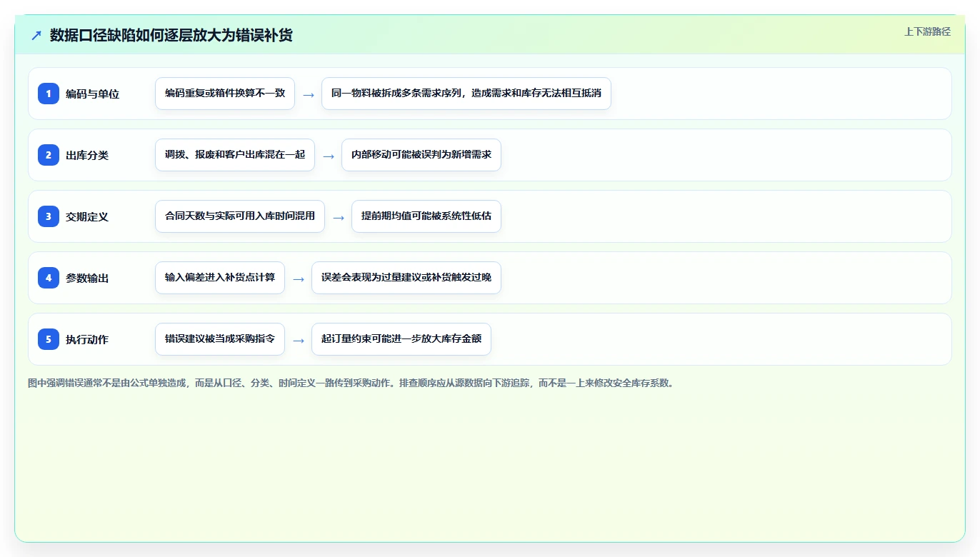The height and width of the screenshot is (557, 980).
Task: Click the arrow in the 出库分类 row
Action: (329, 156)
